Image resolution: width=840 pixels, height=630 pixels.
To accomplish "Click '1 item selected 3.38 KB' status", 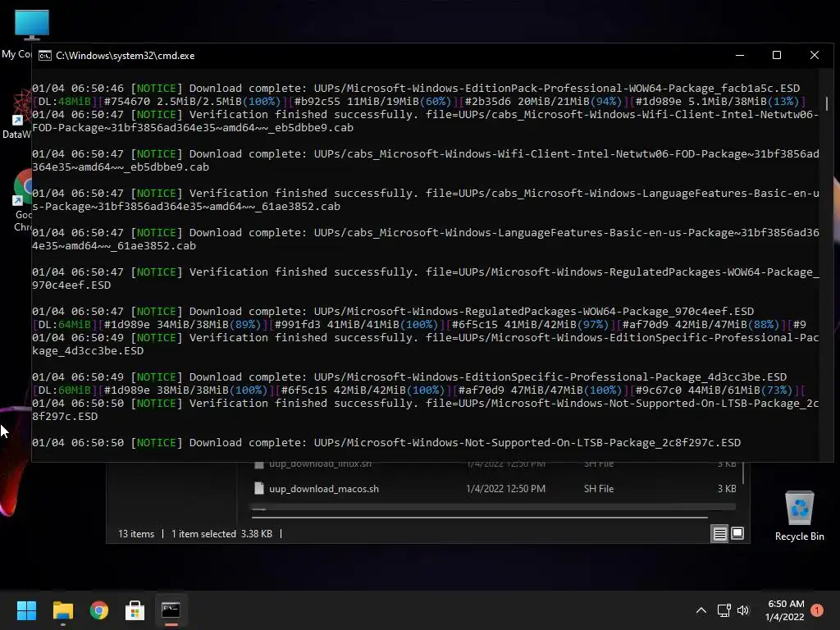I will [221, 534].
